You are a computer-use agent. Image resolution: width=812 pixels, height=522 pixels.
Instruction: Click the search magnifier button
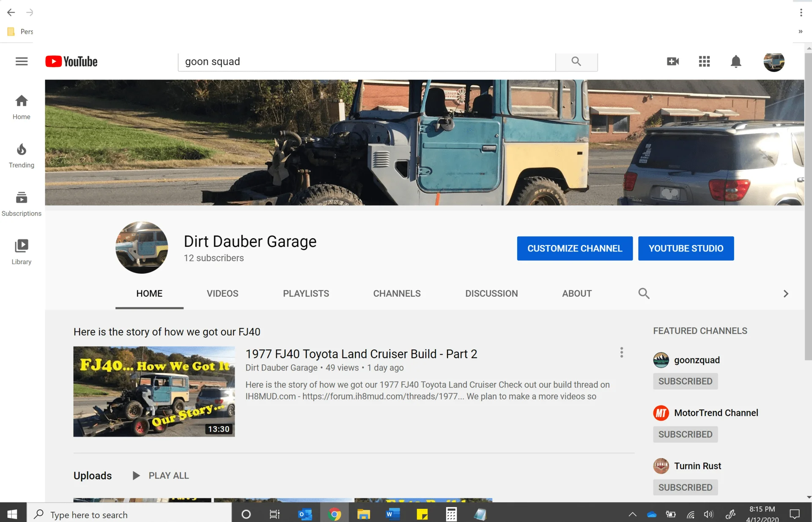pyautogui.click(x=576, y=62)
